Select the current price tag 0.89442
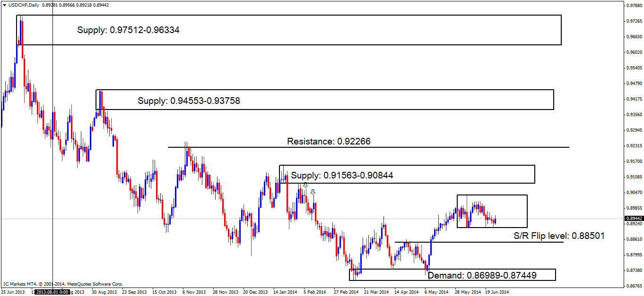 (x=634, y=219)
